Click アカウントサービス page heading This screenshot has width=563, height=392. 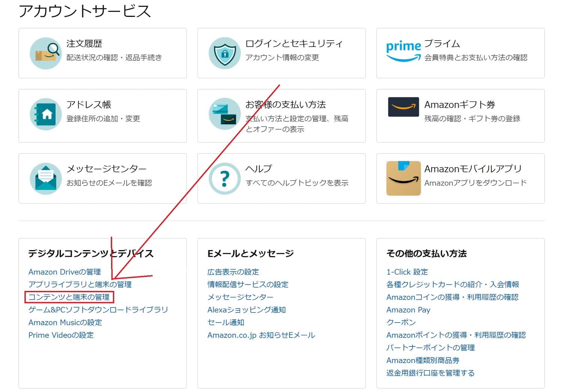pos(85,11)
